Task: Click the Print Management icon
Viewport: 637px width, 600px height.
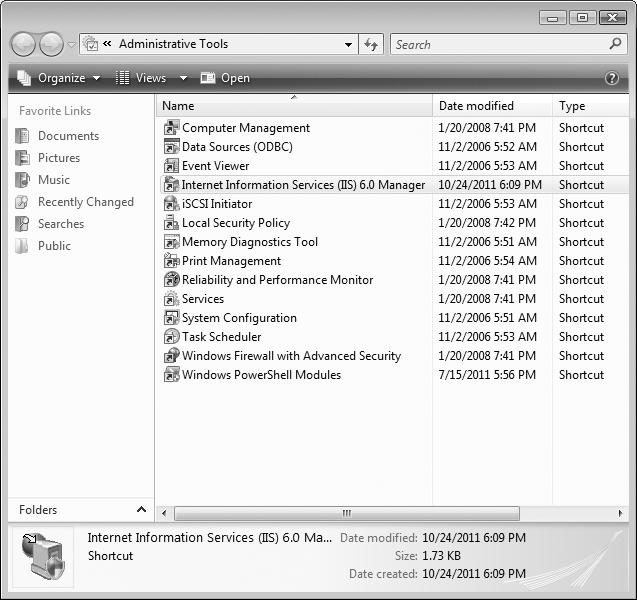Action: [171, 261]
